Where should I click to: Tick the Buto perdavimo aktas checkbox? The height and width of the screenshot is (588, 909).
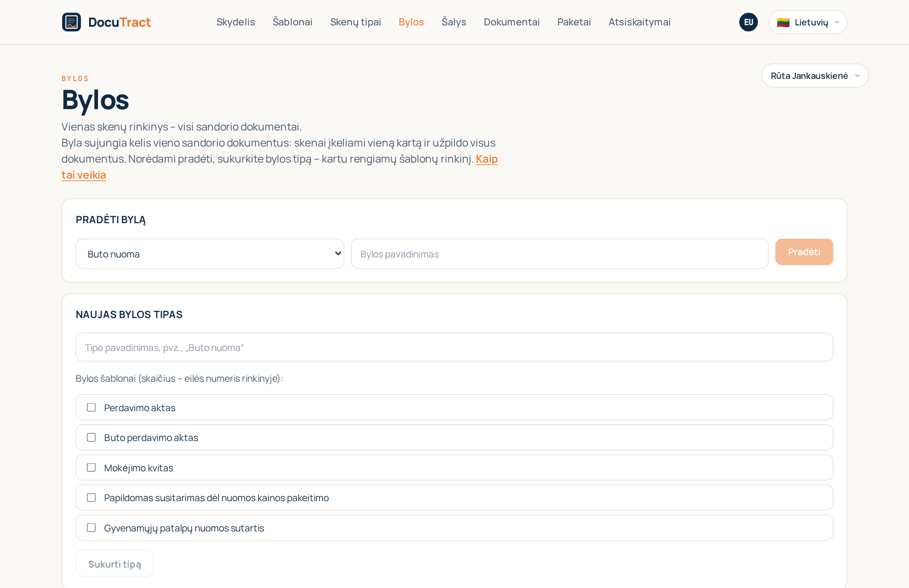point(91,437)
